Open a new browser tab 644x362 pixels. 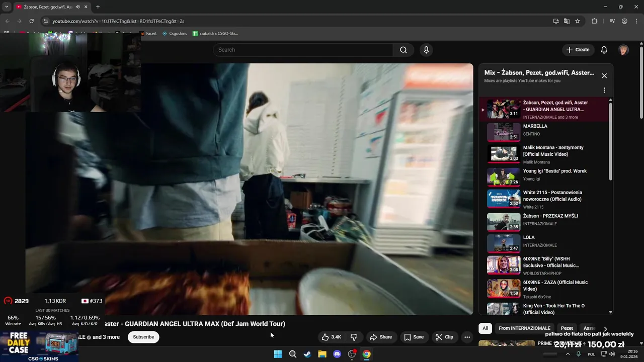pos(98,7)
